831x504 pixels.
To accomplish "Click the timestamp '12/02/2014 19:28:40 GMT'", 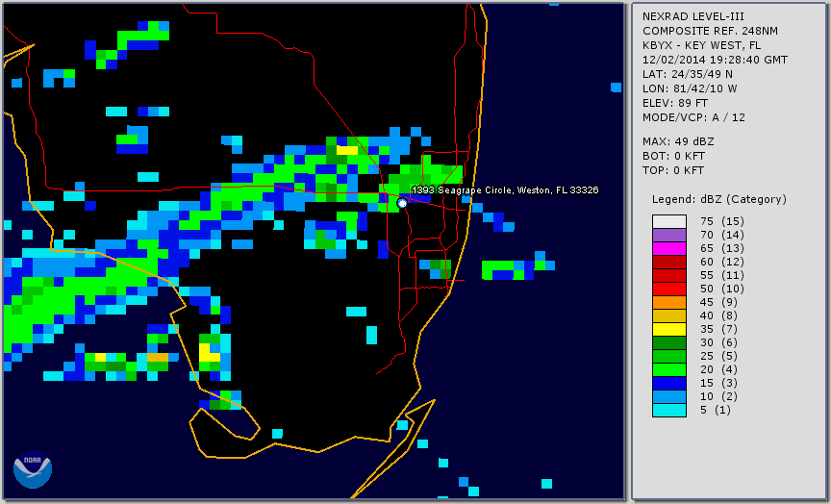I will pos(715,60).
